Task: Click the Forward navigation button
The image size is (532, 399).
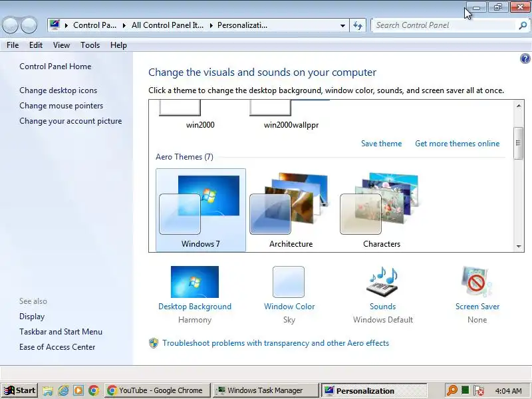Action: [29, 25]
